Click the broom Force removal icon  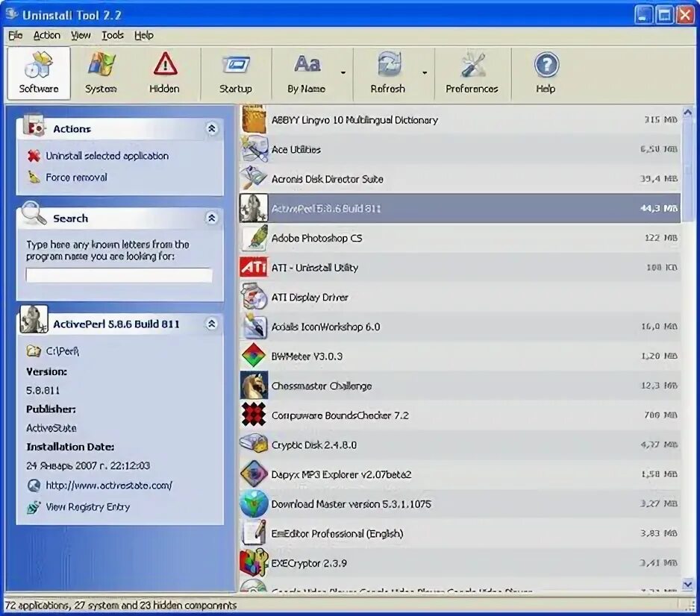tap(34, 177)
